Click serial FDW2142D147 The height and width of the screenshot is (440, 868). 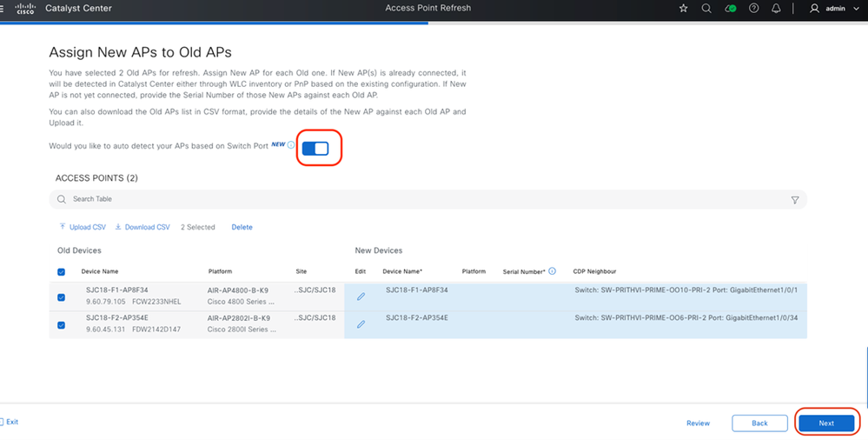[156, 330]
